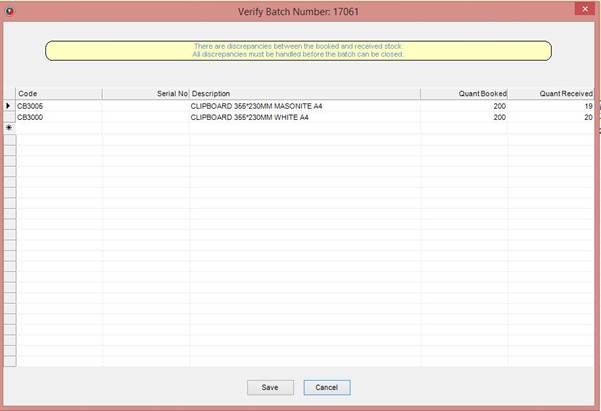Select the CB3005 code cell
The height and width of the screenshot is (411, 601).
[58, 105]
